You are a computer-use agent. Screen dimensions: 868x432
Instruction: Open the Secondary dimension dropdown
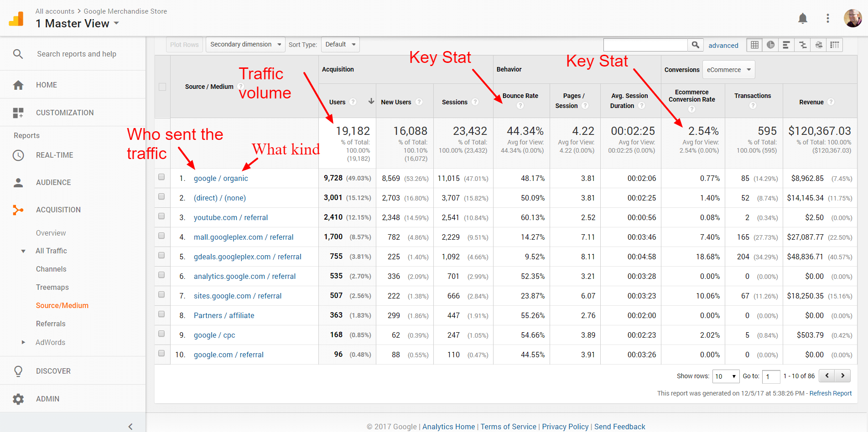(x=245, y=45)
